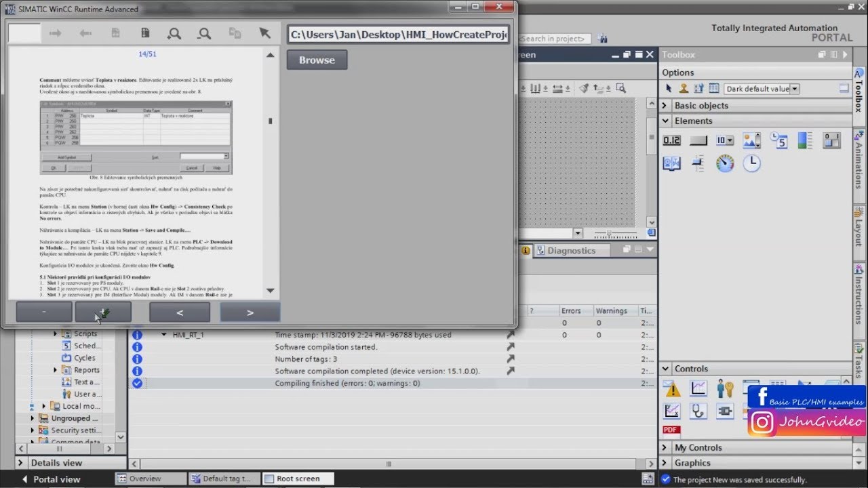Screen dimensions: 868x488
Task: Select 'Compiling finished (errors: 0; warnings: 0)' row
Action: click(x=392, y=384)
